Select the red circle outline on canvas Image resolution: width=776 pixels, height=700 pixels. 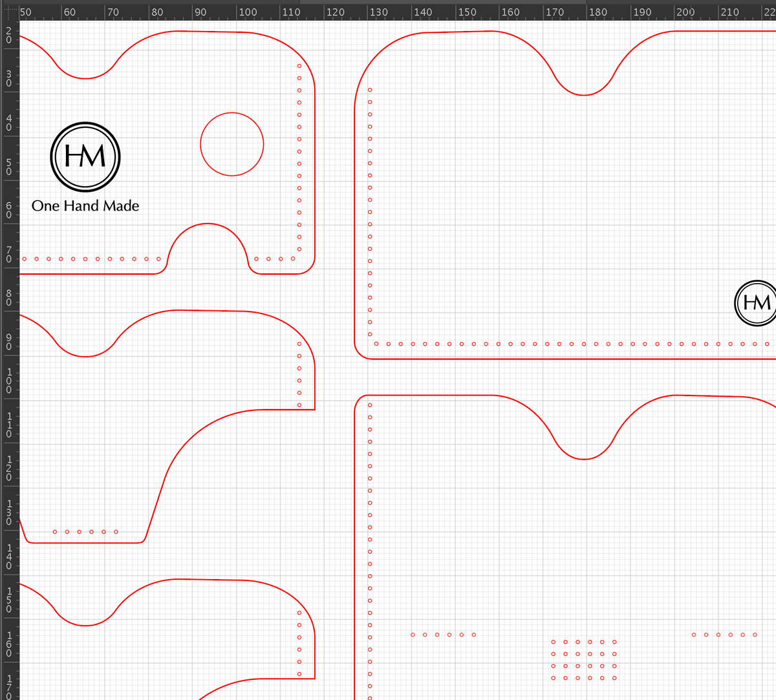click(x=232, y=144)
